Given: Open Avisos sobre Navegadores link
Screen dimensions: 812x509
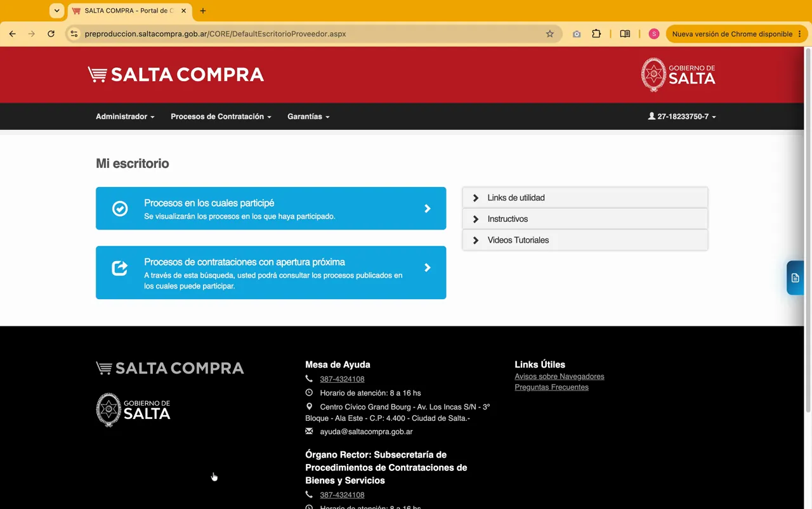Looking at the screenshot, I should 560,377.
